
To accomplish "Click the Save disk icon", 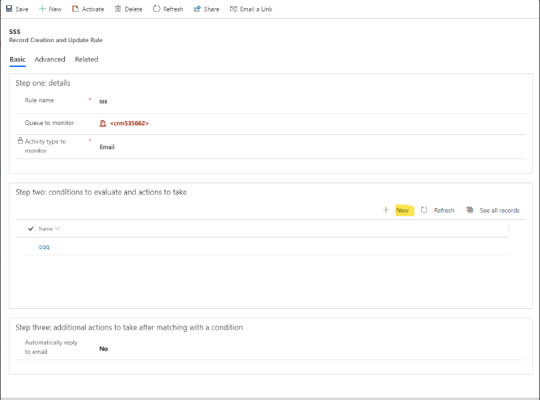I will coord(9,9).
